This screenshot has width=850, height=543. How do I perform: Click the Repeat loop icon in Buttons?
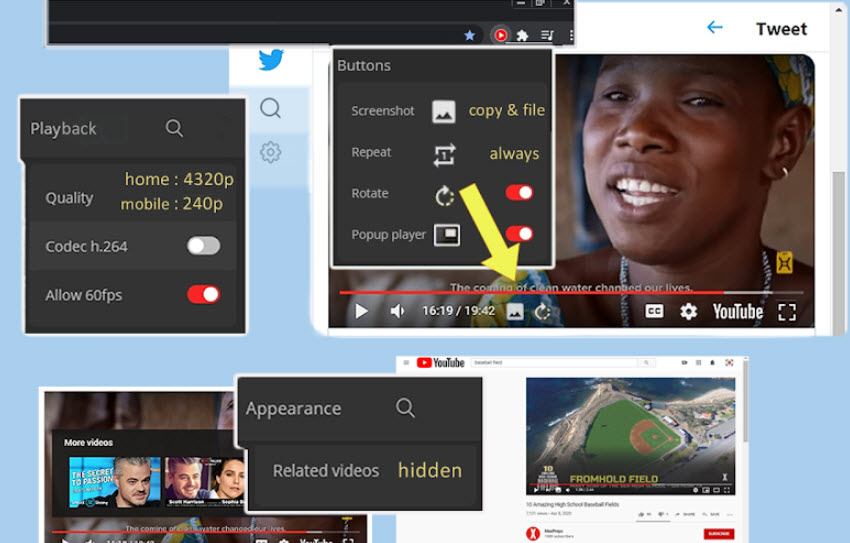445,155
